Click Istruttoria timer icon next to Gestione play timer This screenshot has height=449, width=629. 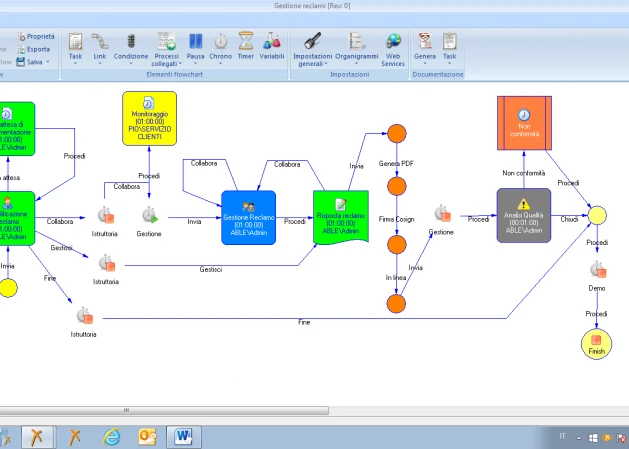[106, 215]
